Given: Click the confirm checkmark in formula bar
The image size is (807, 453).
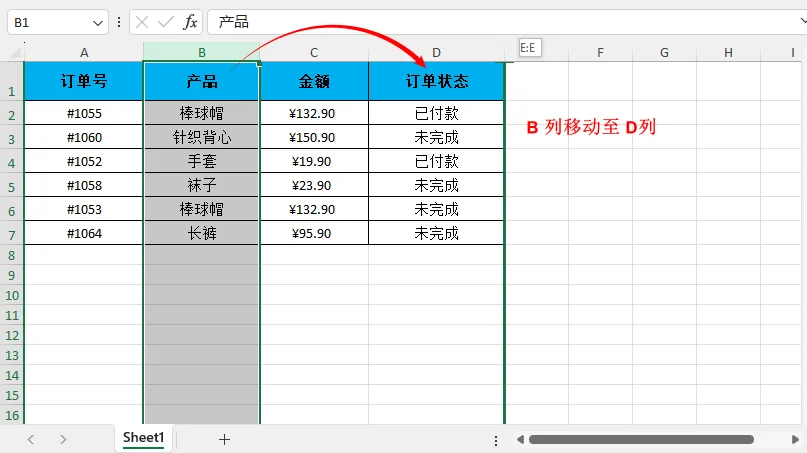Looking at the screenshot, I should (x=166, y=22).
